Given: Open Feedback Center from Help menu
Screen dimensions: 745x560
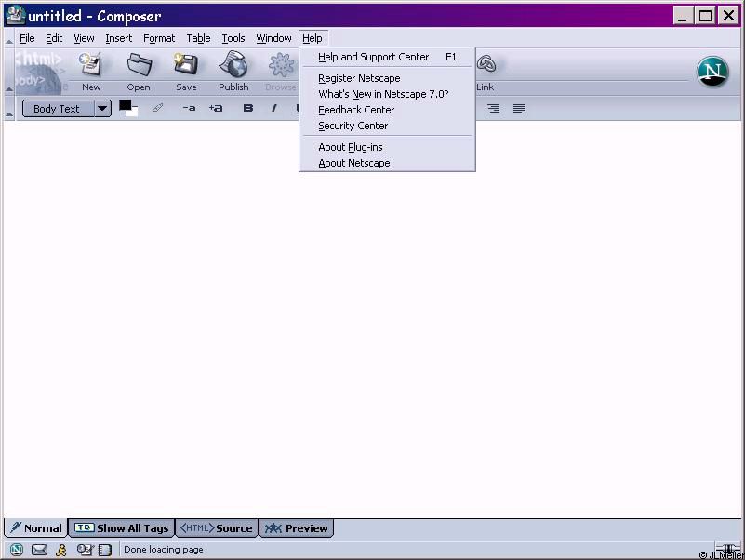Looking at the screenshot, I should pyautogui.click(x=387, y=110).
